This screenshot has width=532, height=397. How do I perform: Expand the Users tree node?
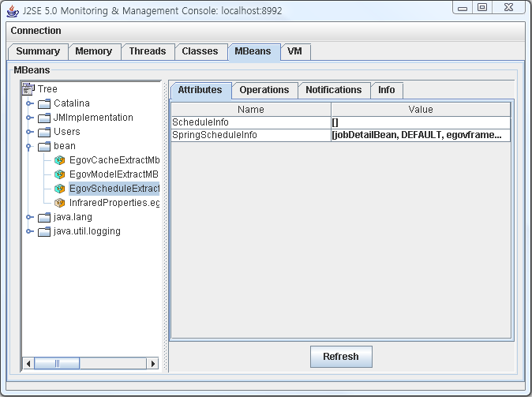coord(30,132)
